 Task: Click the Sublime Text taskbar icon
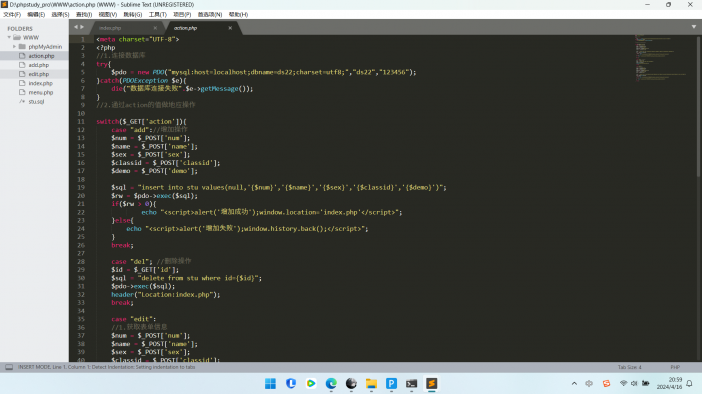point(432,384)
